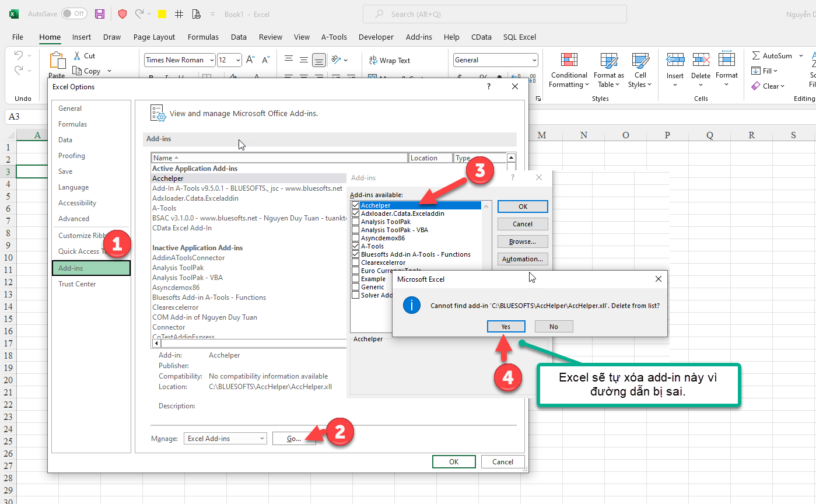Screen dimensions: 816x504
Task: Click the Delete cells icon
Action: (x=701, y=60)
